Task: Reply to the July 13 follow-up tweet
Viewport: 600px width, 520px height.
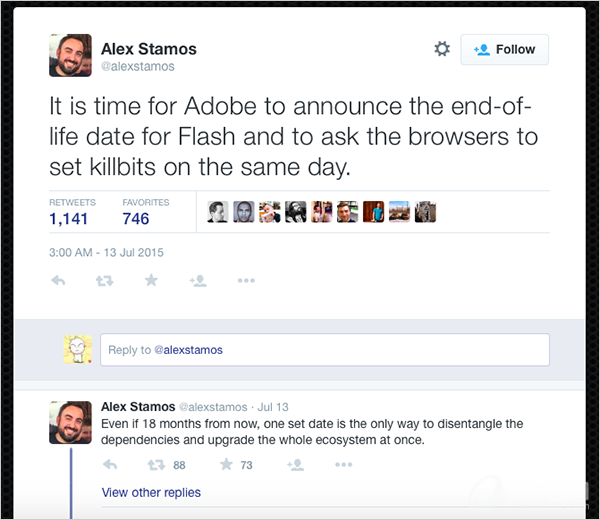Action: click(x=110, y=464)
